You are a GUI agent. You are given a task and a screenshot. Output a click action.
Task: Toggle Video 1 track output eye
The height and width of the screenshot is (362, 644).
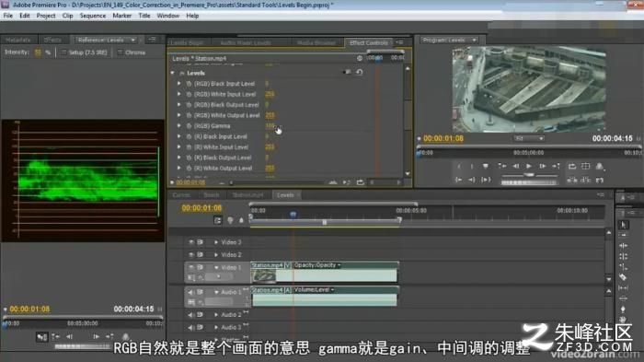(191, 267)
